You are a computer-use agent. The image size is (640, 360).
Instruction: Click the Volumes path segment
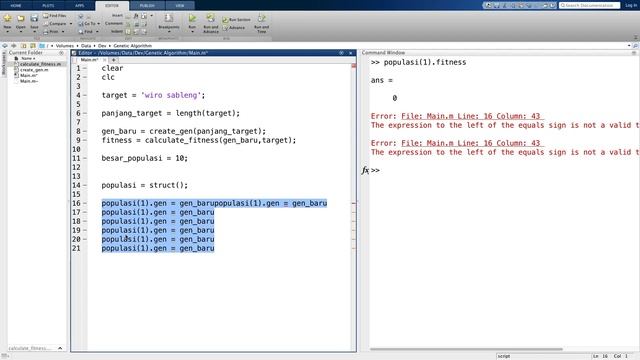click(x=64, y=46)
